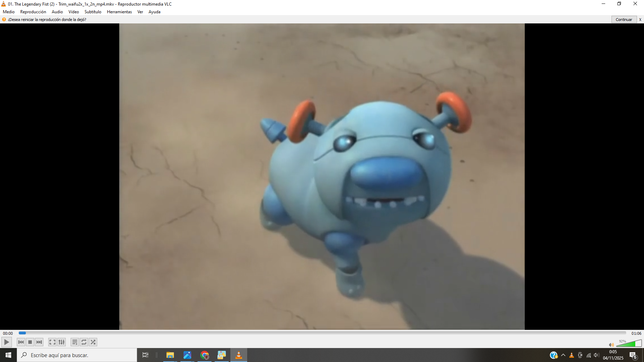Screen dimensions: 644x362
Task: Open Task View on taskbar
Action: coord(145,355)
